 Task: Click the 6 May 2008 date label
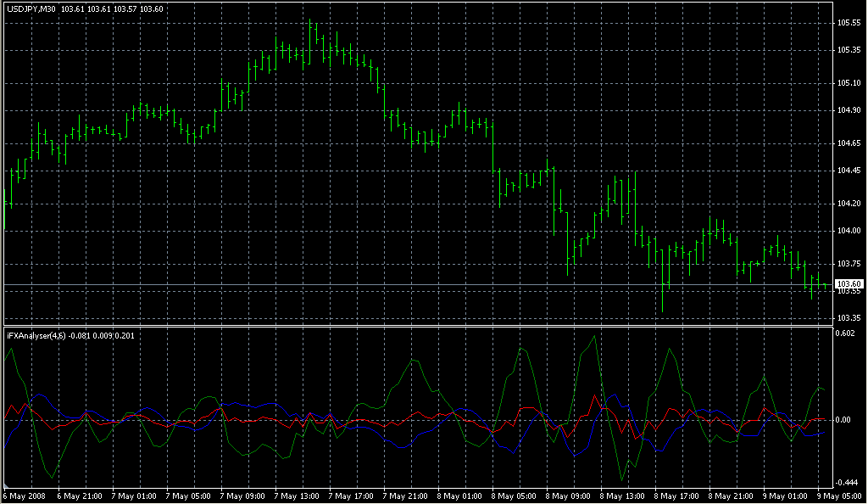click(x=24, y=496)
